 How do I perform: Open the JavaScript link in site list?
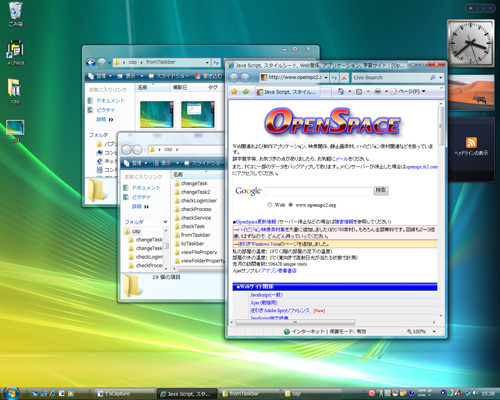[x=266, y=295]
